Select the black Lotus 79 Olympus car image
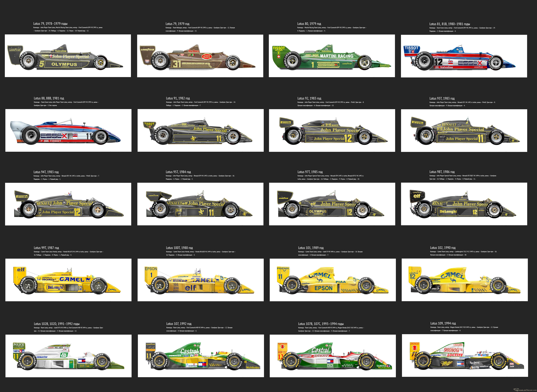This screenshot has height=392, width=537. click(x=68, y=56)
